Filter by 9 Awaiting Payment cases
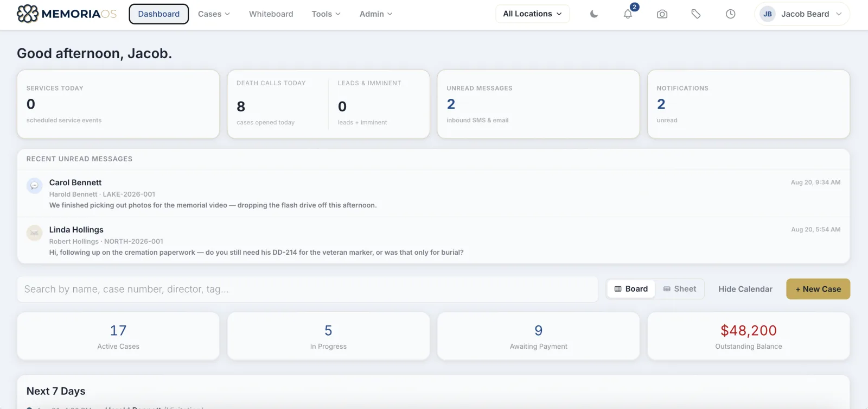Screen dimensions: 868x409 [539, 336]
